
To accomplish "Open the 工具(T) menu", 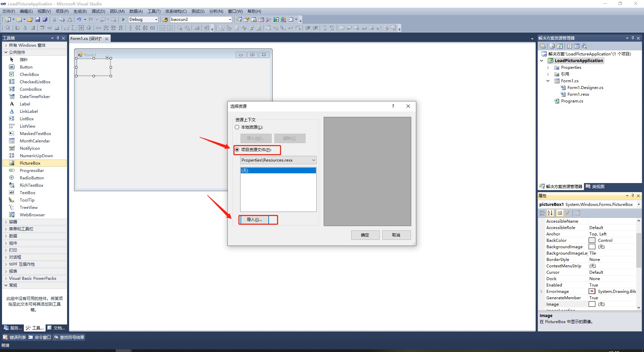I will [154, 11].
